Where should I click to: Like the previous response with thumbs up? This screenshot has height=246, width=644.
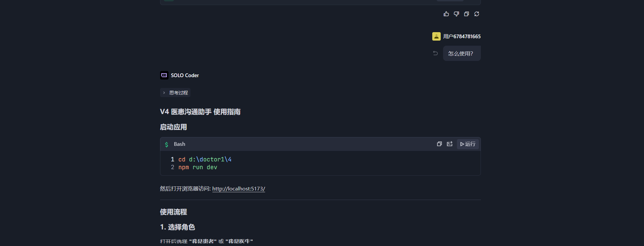coord(446,14)
